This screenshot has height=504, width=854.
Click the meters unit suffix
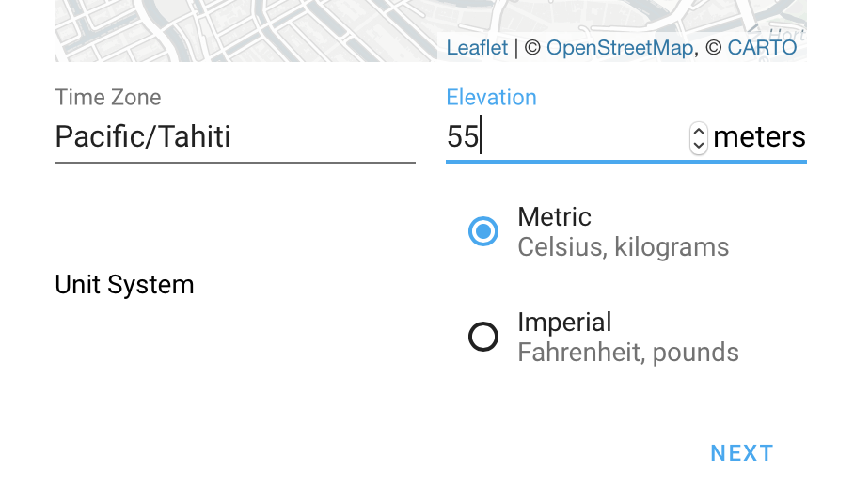tap(759, 137)
